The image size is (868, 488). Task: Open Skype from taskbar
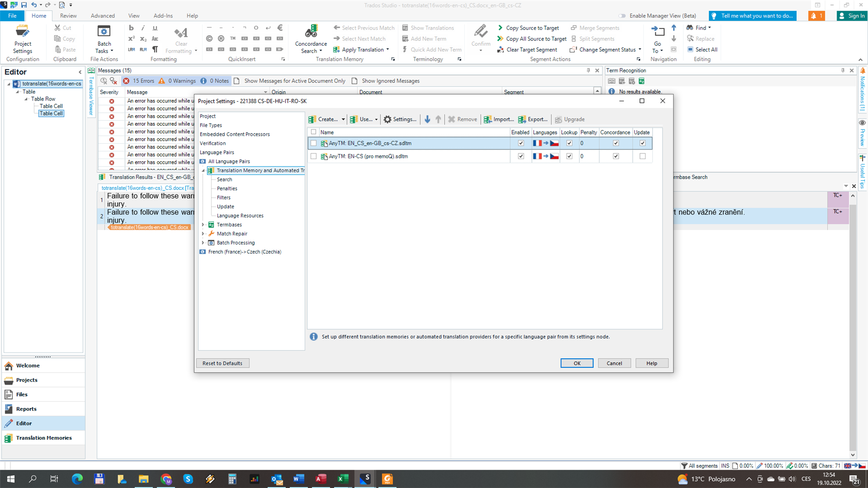188,479
